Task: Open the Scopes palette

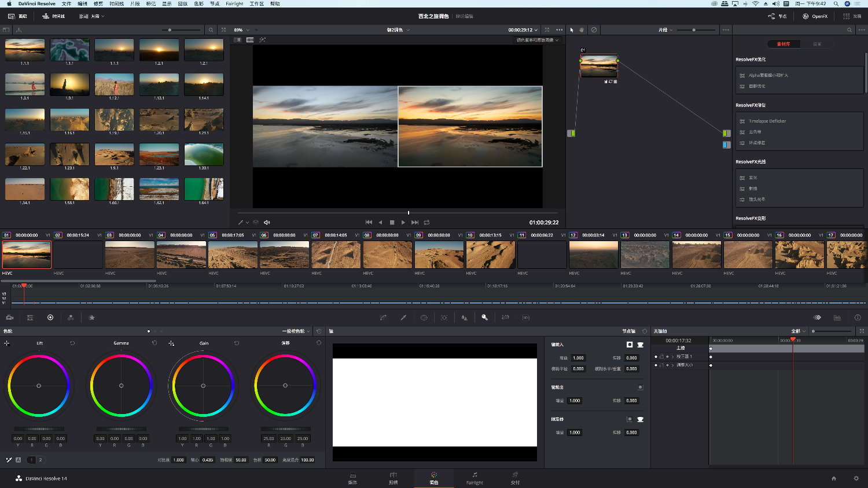Action: (x=837, y=317)
